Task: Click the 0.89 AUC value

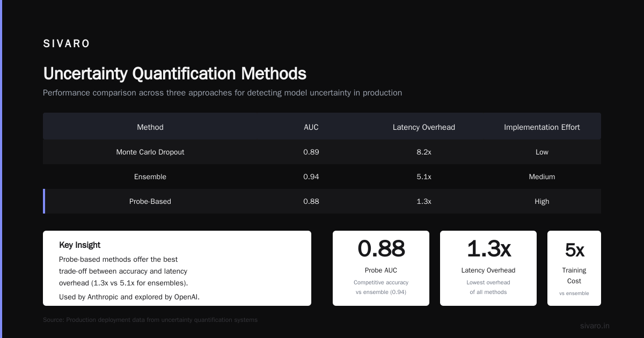Action: tap(311, 152)
